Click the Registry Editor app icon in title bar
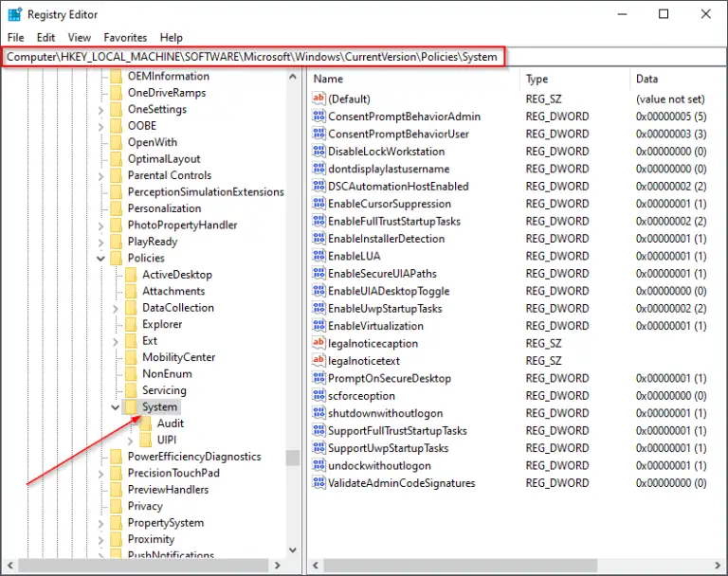 tap(14, 14)
